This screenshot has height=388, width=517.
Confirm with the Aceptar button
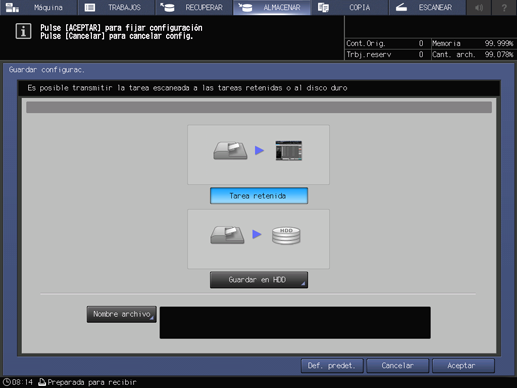(x=463, y=366)
